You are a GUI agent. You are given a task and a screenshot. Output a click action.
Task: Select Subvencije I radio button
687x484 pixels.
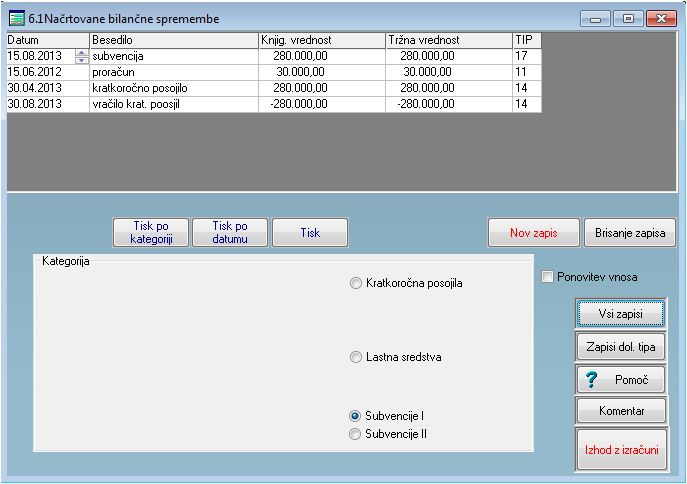click(x=356, y=415)
